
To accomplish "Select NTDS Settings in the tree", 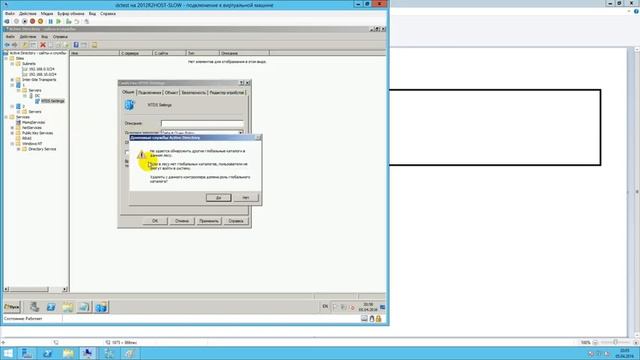I will (53, 101).
